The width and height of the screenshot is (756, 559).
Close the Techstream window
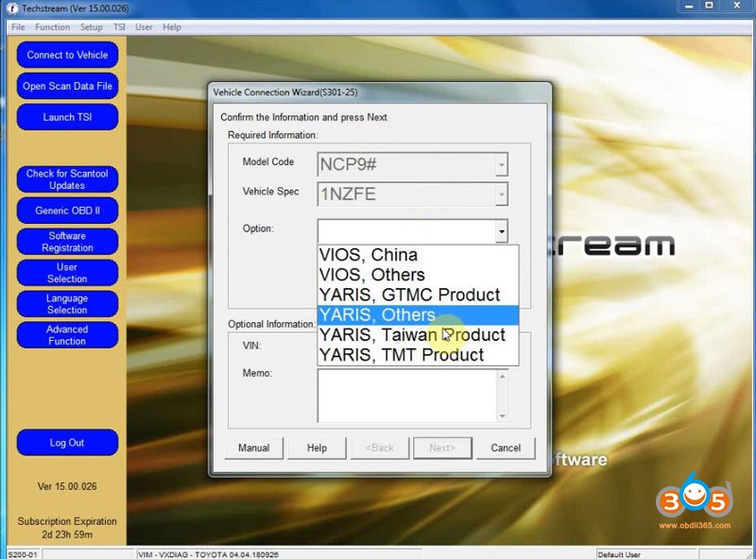[737, 6]
